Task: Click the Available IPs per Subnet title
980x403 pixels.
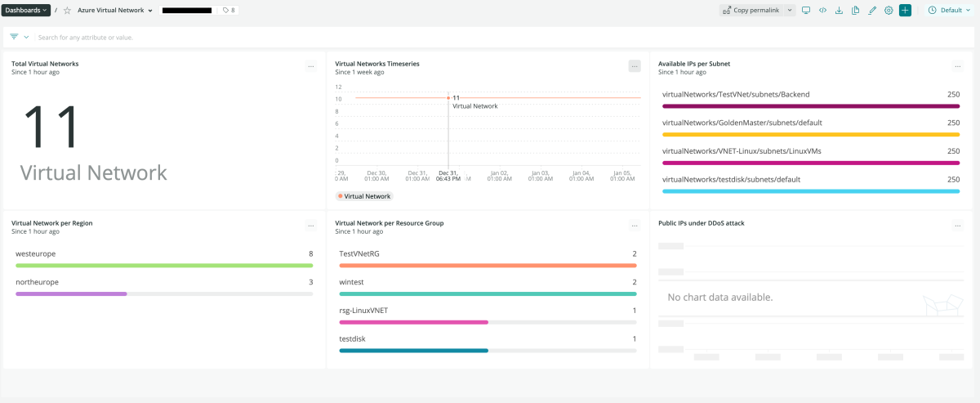Action: pyautogui.click(x=694, y=63)
